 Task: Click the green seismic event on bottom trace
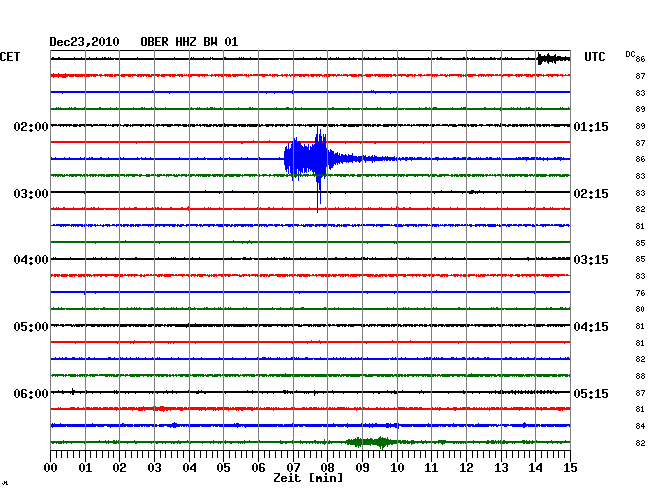[x=372, y=442]
